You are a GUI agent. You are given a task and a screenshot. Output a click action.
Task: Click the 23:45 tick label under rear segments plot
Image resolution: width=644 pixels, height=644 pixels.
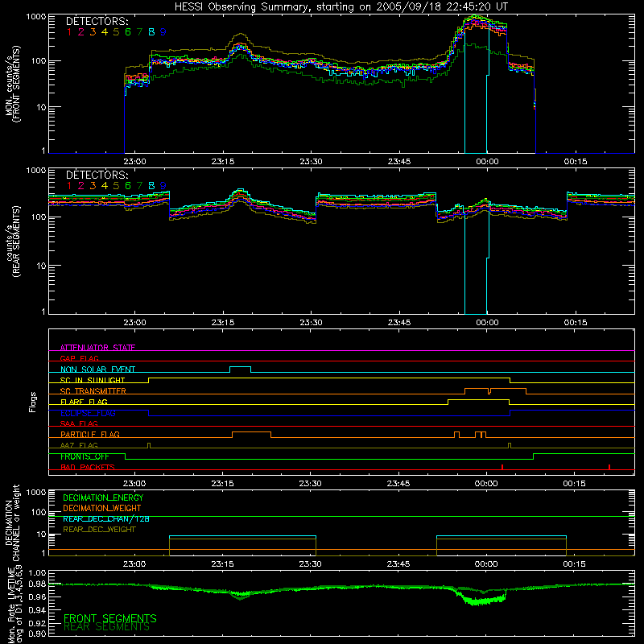[398, 323]
